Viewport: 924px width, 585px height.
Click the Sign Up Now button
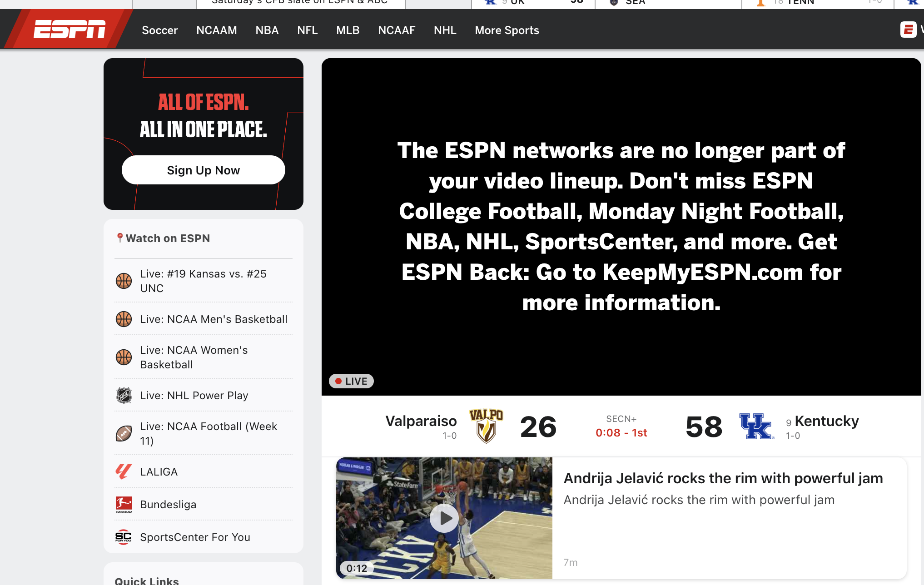tap(204, 170)
